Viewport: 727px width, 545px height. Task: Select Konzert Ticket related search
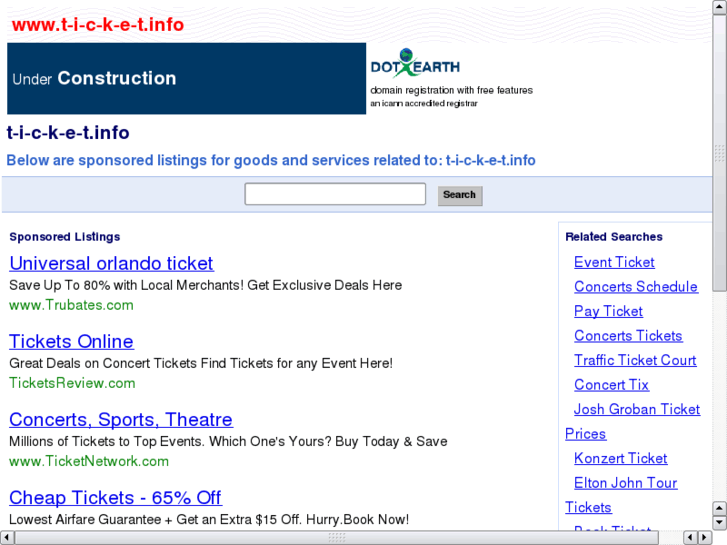coord(620,458)
